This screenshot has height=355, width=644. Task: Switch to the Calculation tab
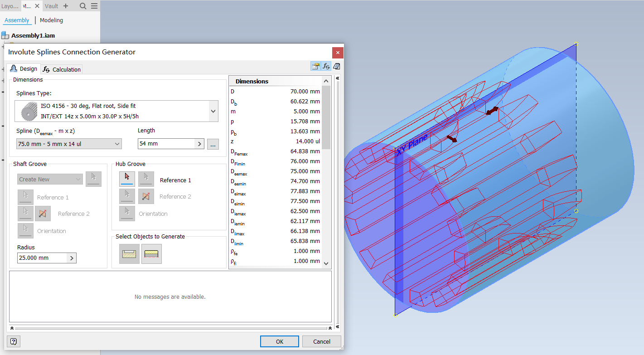[x=61, y=69]
